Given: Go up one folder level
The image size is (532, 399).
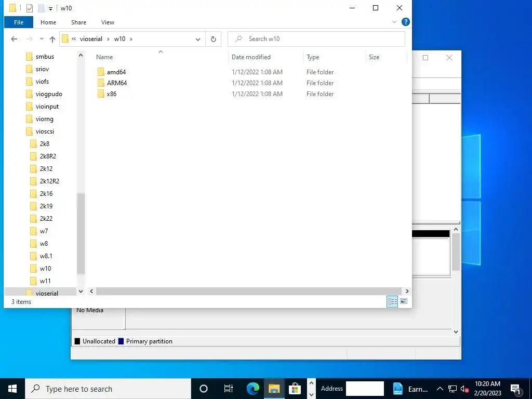Looking at the screenshot, I should [52, 39].
